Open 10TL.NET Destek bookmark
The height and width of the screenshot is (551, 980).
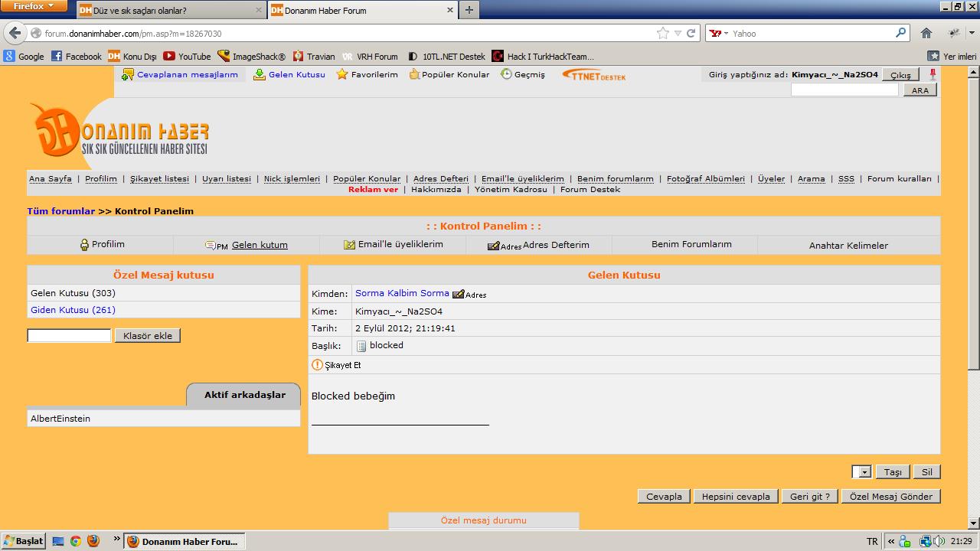446,56
